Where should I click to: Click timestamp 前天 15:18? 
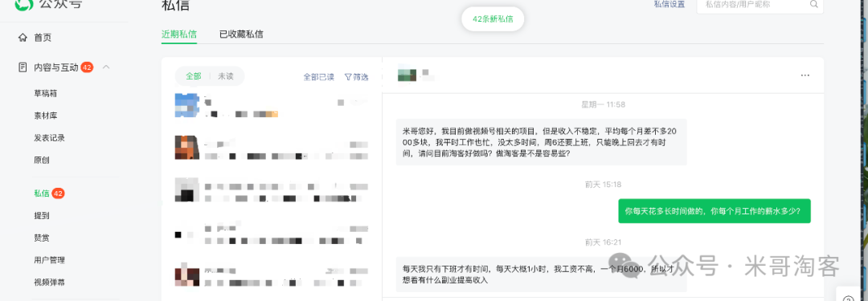603,185
